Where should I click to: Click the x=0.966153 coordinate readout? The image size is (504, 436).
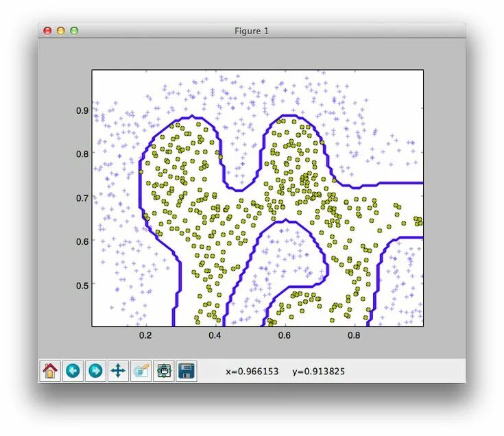[252, 372]
